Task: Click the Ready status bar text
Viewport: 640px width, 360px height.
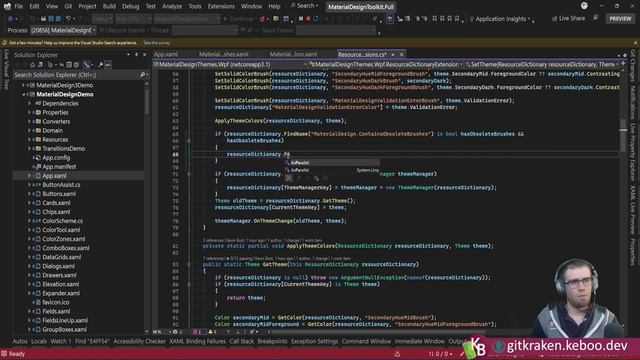Action: 17,354
